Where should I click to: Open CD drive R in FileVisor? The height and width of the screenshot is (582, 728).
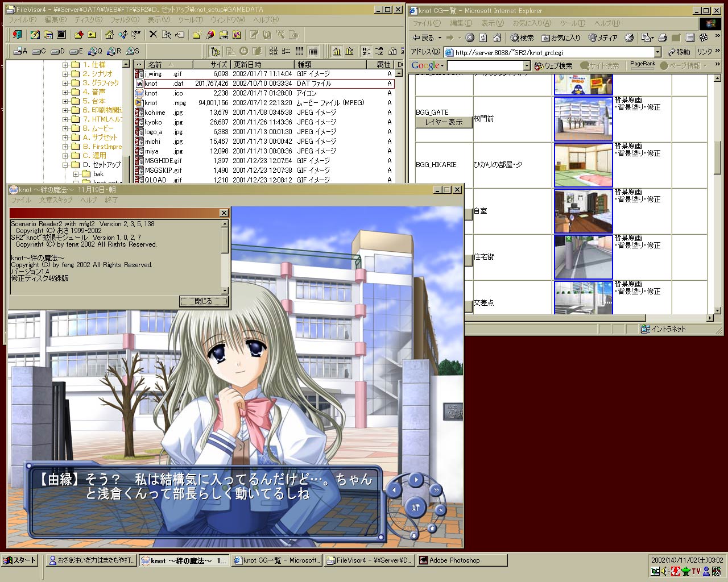[x=114, y=51]
